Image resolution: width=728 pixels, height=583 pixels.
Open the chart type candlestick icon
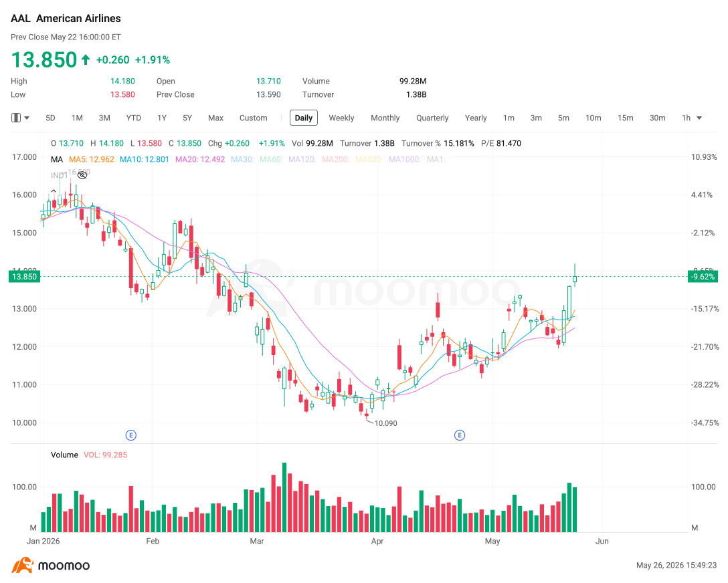pyautogui.click(x=16, y=118)
